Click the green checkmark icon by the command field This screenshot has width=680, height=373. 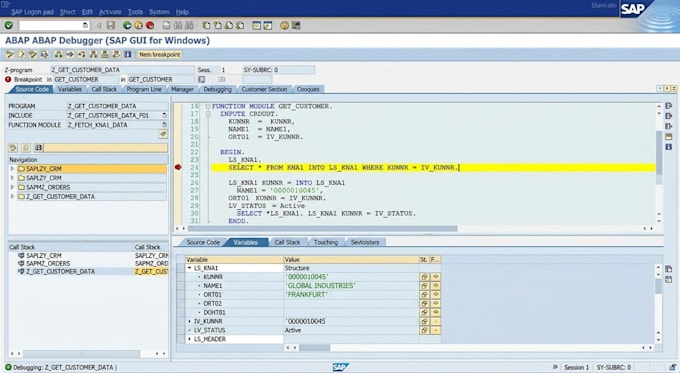coord(9,26)
